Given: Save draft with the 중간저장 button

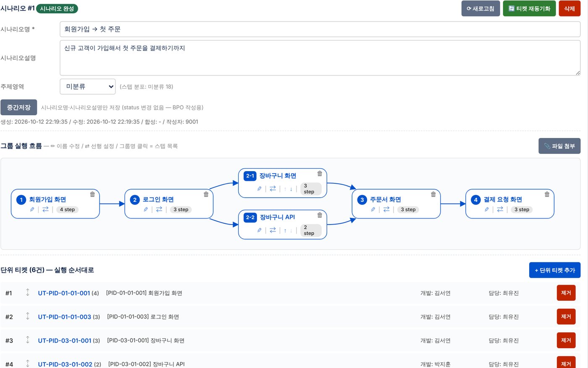Looking at the screenshot, I should click(x=18, y=107).
